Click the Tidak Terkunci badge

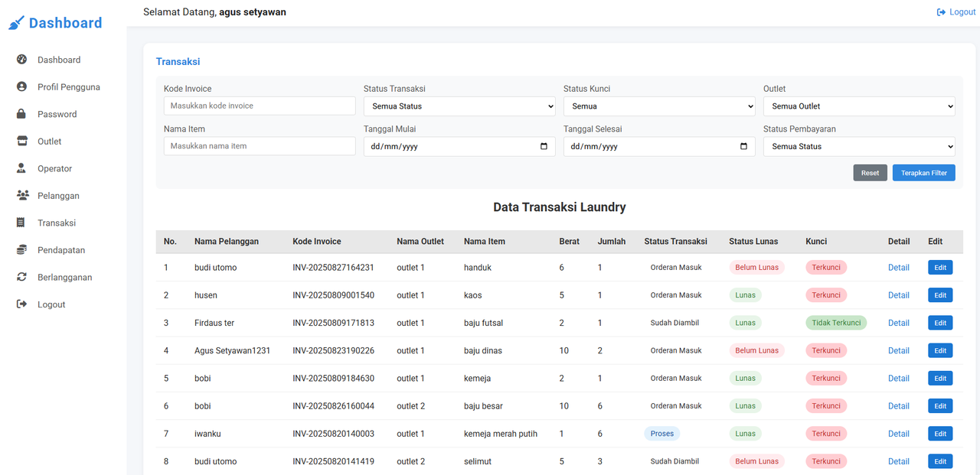pyautogui.click(x=836, y=323)
